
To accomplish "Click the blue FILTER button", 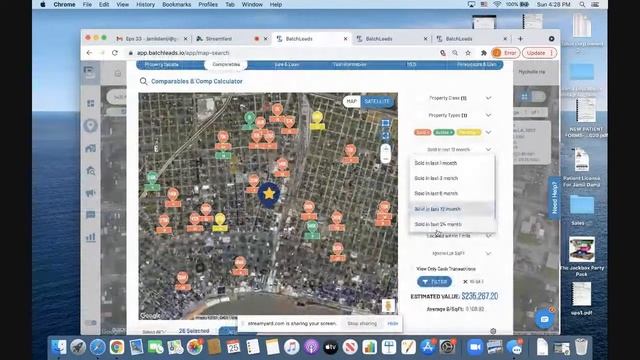I will pyautogui.click(x=434, y=282).
